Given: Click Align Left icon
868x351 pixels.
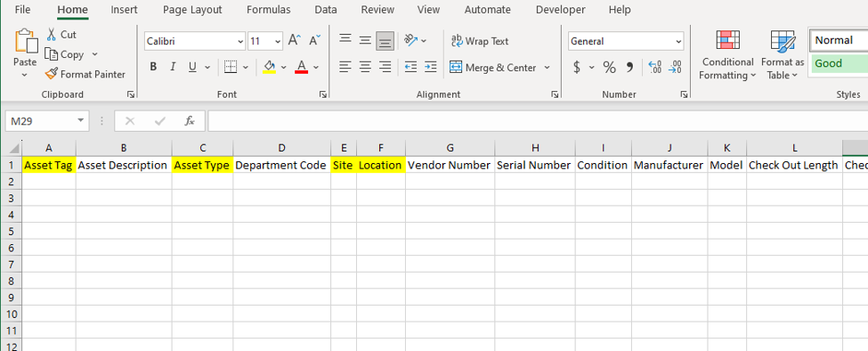Looking at the screenshot, I should click(x=345, y=67).
